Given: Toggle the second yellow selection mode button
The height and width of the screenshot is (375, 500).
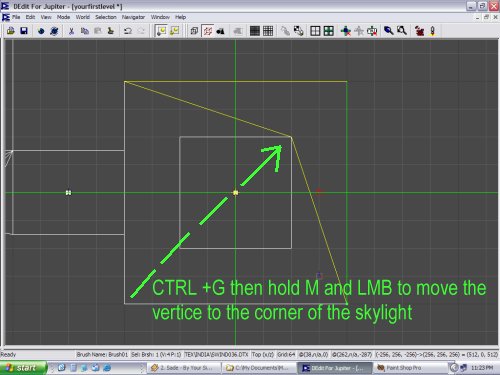Looking at the screenshot, I should point(175,31).
